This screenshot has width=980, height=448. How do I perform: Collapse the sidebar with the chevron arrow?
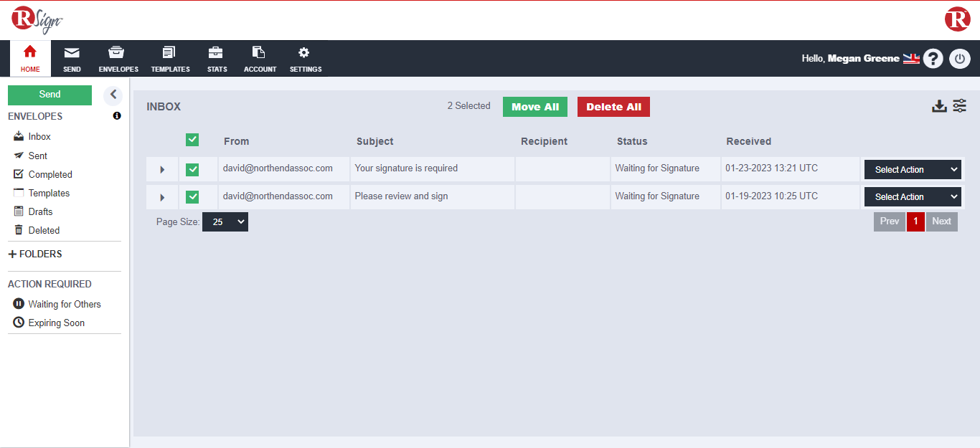coord(113,95)
